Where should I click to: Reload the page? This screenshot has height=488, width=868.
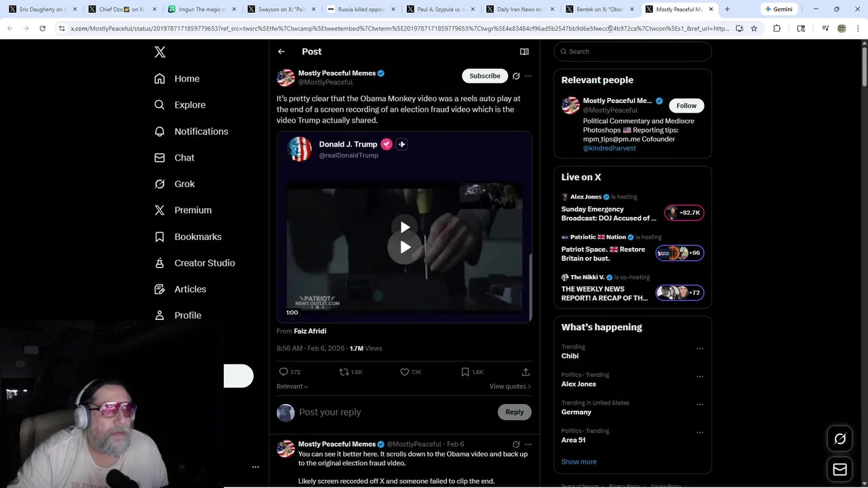coord(42,28)
